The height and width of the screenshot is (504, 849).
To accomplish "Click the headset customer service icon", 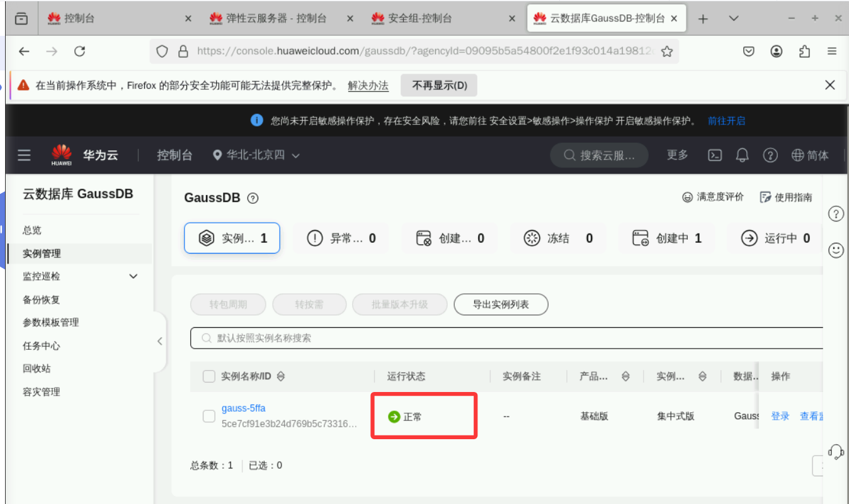I will click(x=836, y=451).
